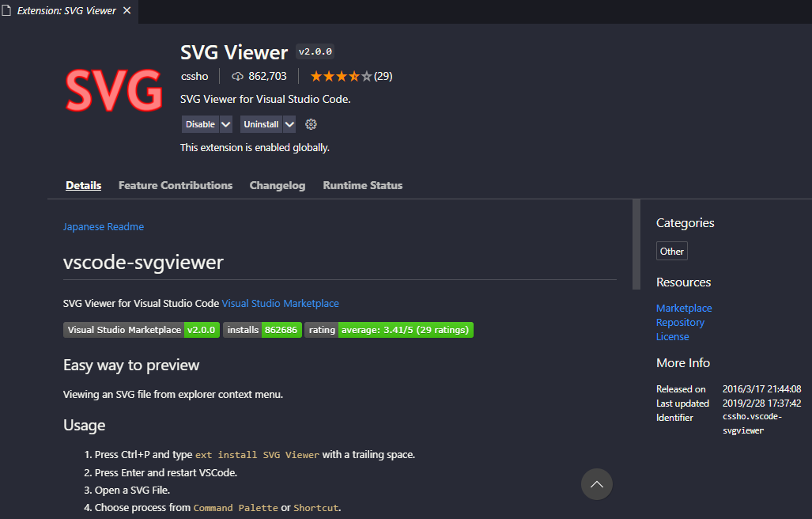Select the cssho publisher name
This screenshot has height=519, width=812.
click(194, 76)
